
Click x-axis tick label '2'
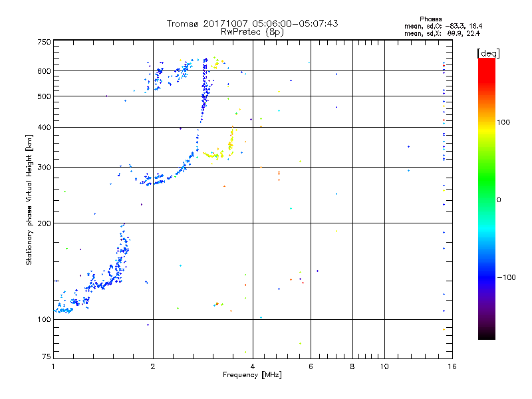pos(153,366)
